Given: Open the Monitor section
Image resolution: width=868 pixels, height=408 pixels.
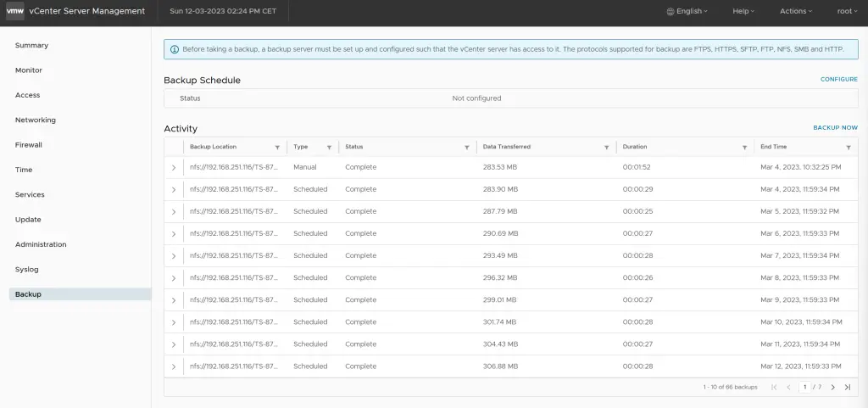Looking at the screenshot, I should tap(29, 70).
